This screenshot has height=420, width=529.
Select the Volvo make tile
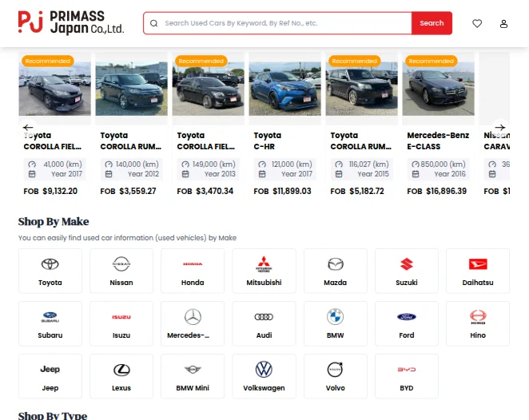335,376
